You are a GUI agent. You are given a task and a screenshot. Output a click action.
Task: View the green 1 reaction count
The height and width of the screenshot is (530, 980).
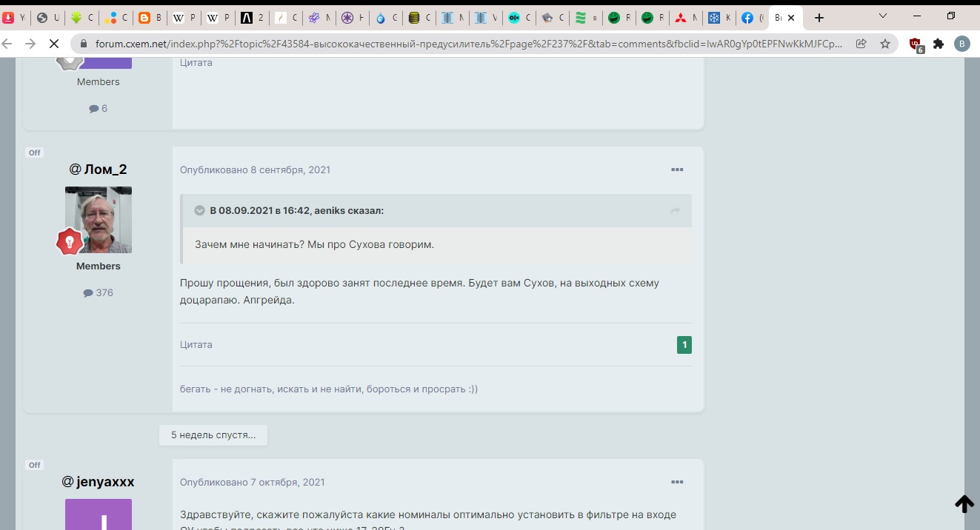point(684,345)
